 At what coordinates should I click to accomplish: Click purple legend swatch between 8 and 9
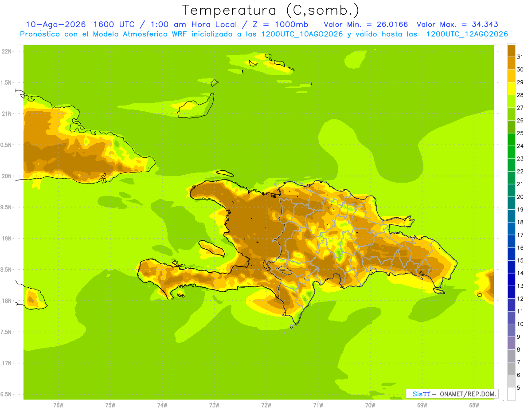point(511,343)
